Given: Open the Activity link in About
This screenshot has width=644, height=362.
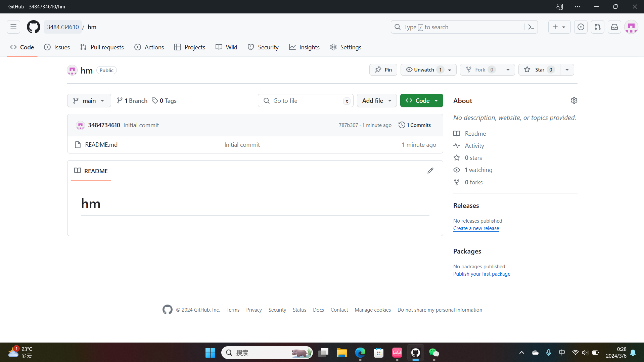Looking at the screenshot, I should tap(474, 146).
